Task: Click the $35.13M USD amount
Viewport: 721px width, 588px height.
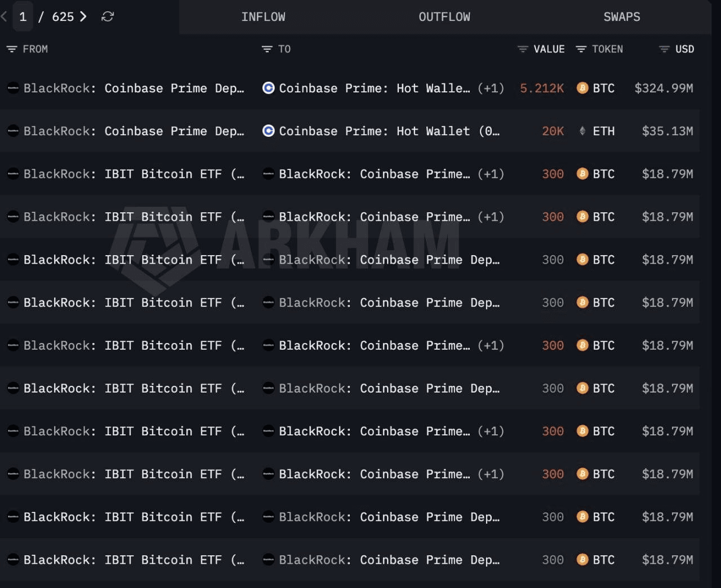Action: (667, 131)
